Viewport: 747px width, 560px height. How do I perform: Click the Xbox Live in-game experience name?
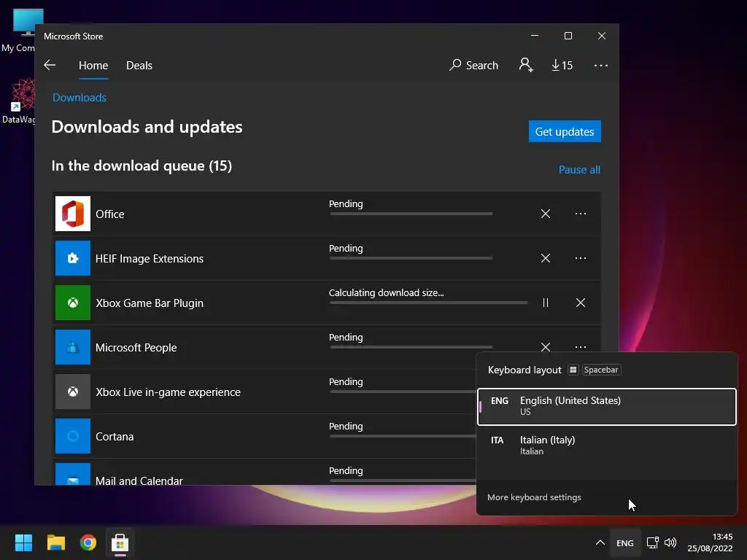(169, 392)
